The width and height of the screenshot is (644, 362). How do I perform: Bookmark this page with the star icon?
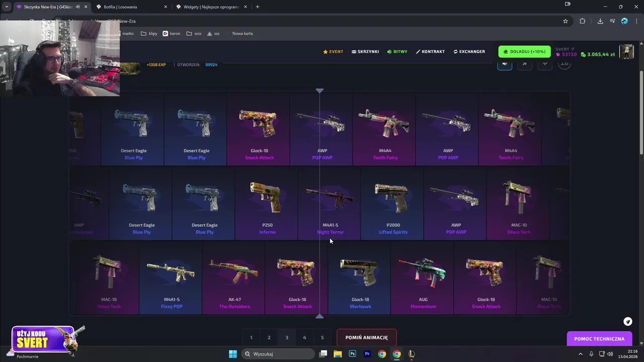(566, 21)
